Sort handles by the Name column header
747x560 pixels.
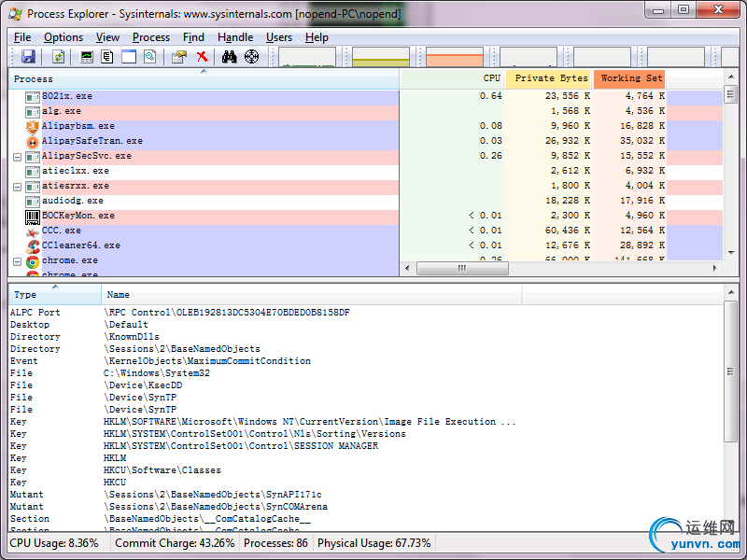pos(312,295)
